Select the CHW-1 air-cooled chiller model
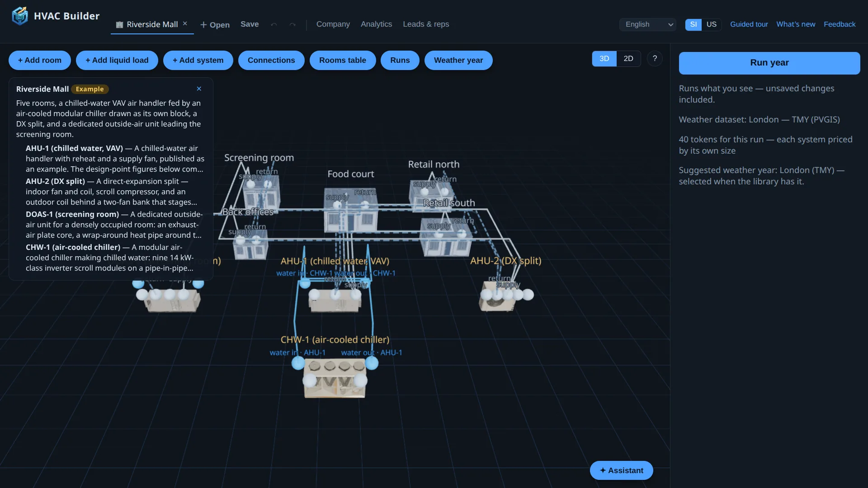This screenshot has height=488, width=868. pyautogui.click(x=335, y=379)
